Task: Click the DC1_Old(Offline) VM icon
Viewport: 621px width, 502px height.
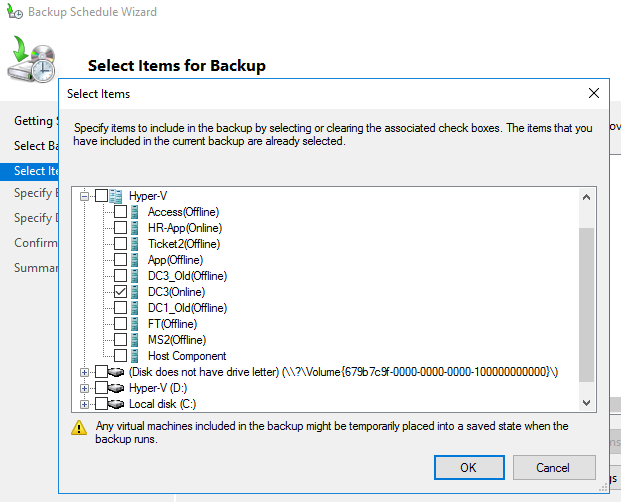Action: (x=135, y=308)
